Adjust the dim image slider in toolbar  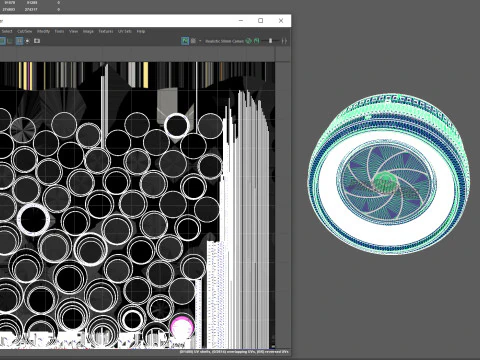click(270, 41)
